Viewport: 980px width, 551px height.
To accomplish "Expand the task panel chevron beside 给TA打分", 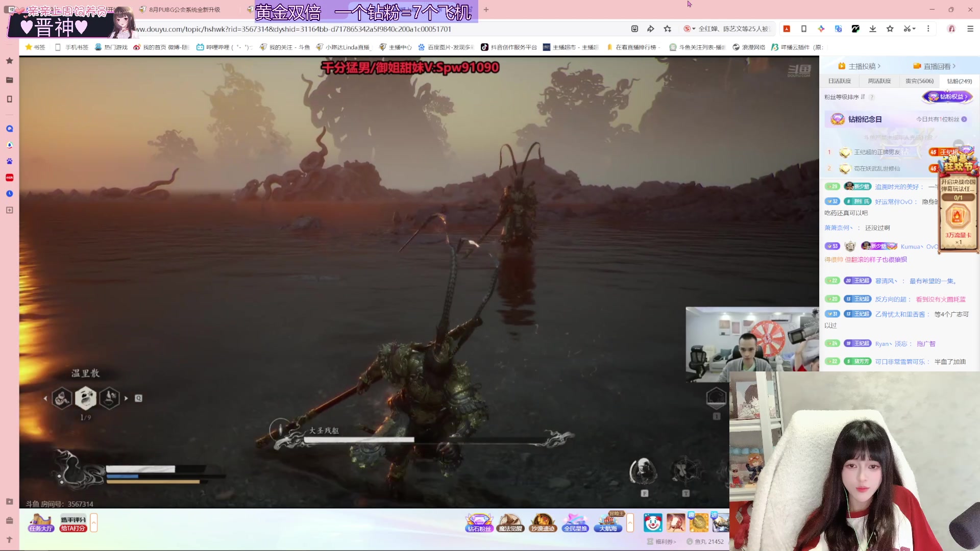I will point(94,523).
